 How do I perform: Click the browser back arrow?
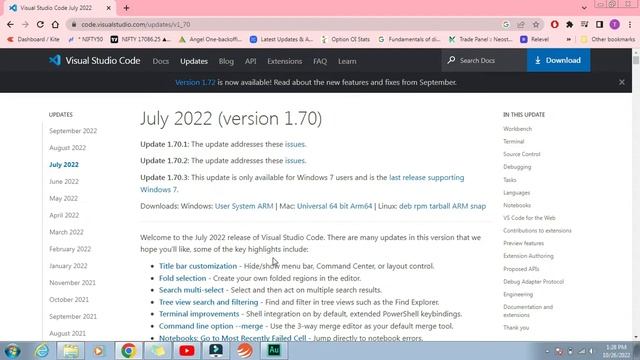10,24
